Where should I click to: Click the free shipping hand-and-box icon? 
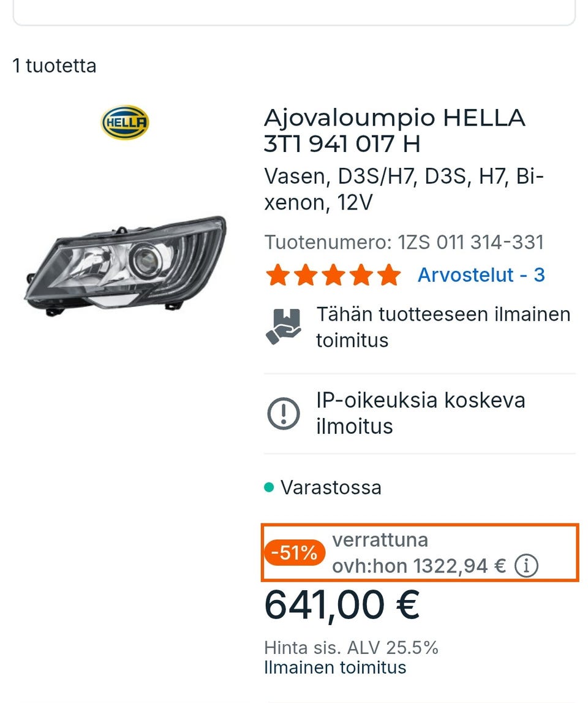tap(285, 326)
